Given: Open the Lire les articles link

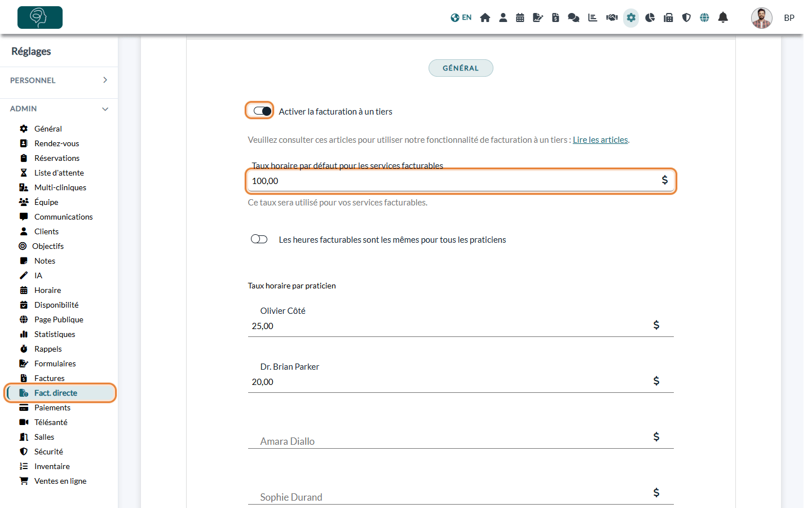Looking at the screenshot, I should click(x=601, y=140).
